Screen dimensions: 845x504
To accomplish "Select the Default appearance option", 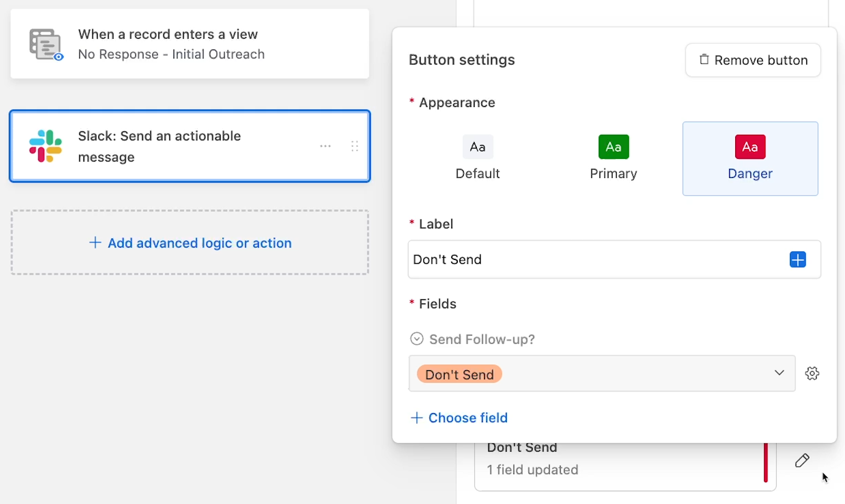I will [477, 158].
